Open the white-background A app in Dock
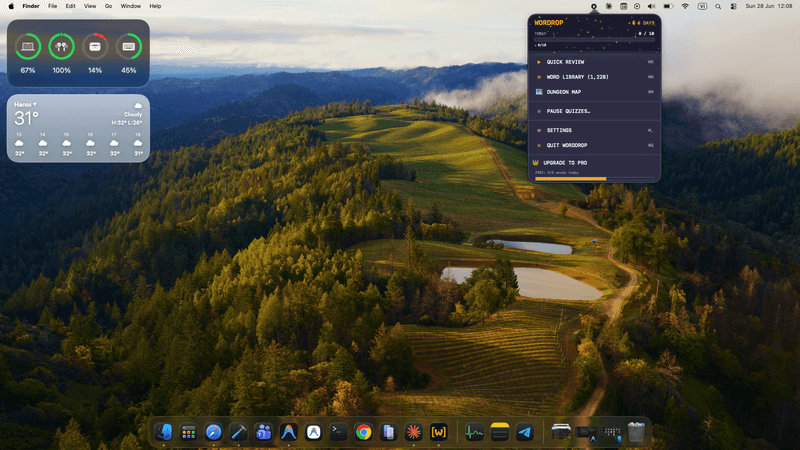Screen dimensions: 800x450 point(314,432)
